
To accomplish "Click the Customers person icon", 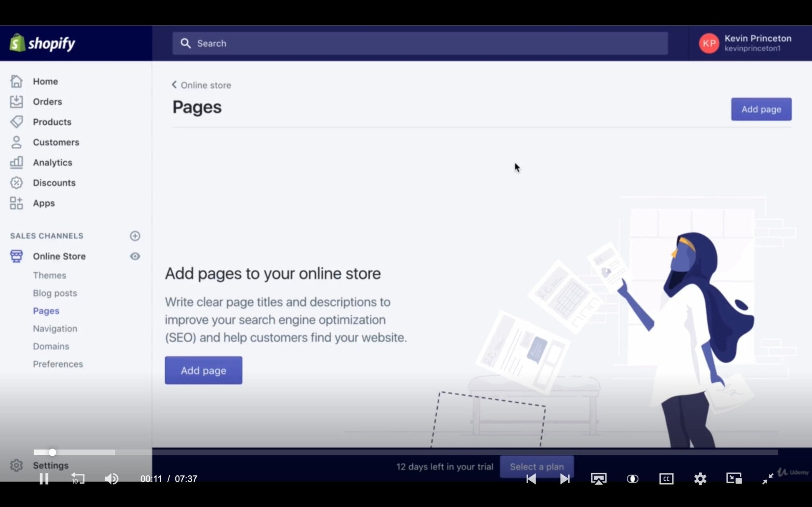I will click(x=16, y=142).
